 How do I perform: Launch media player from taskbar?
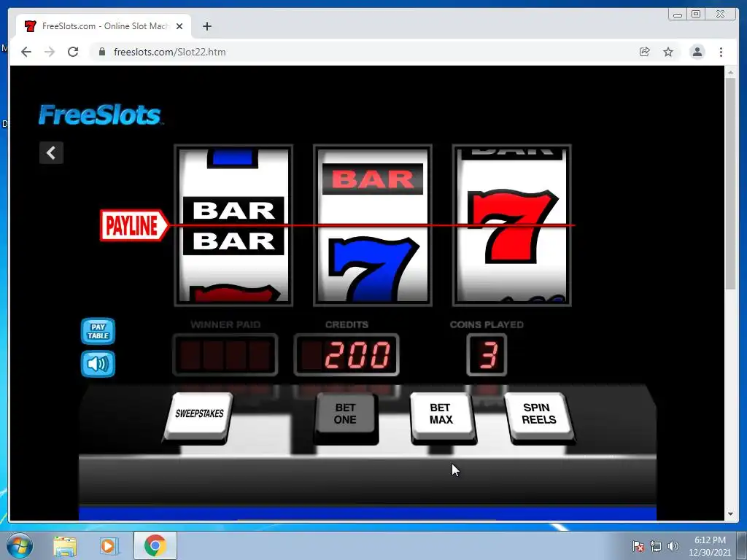point(109,546)
